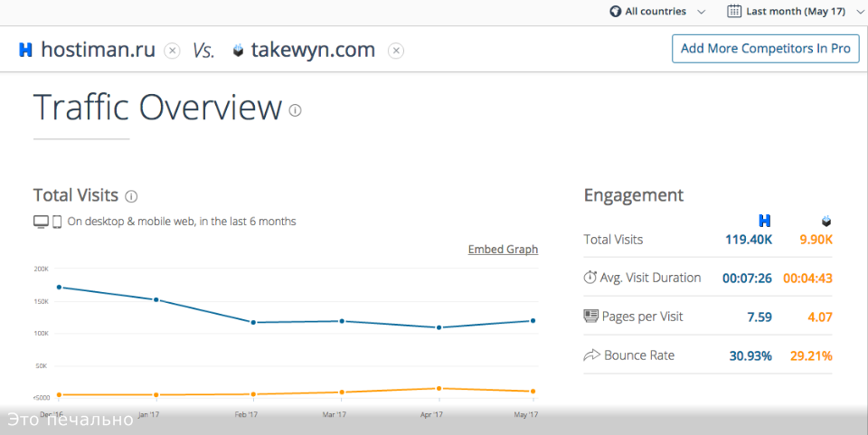Click the 29.21% bounce rate value
Image resolution: width=868 pixels, height=435 pixels.
click(x=811, y=355)
